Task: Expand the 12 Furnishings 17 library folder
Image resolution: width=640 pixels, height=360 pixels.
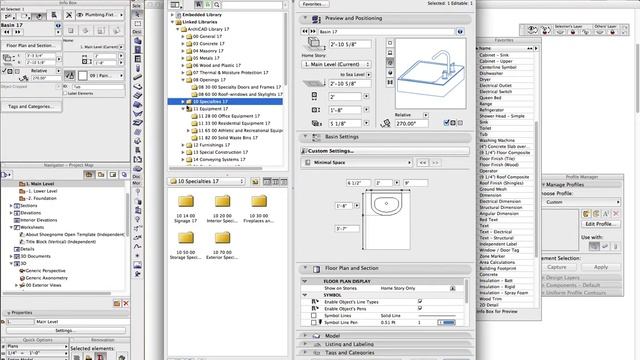Action: point(183,145)
